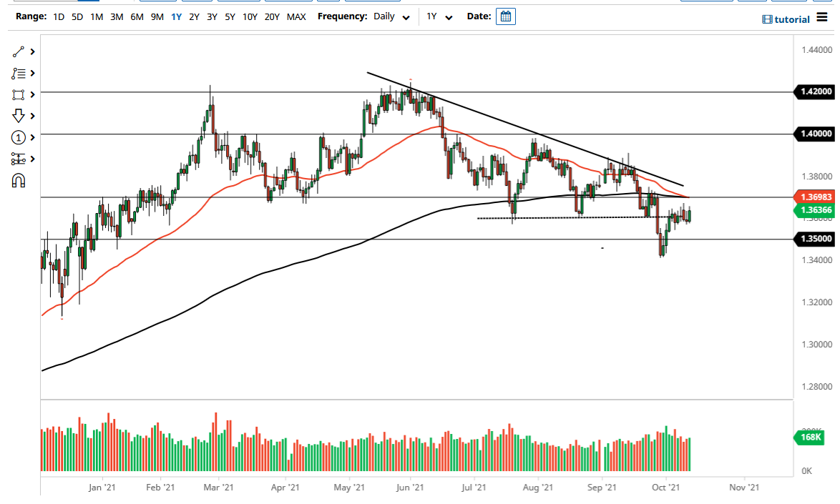Expand the trend line tool options arrow

(32, 51)
